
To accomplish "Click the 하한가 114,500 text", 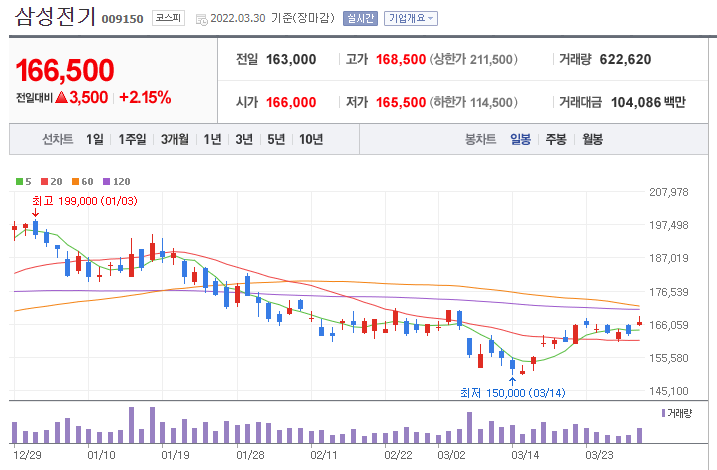I will point(473,102).
